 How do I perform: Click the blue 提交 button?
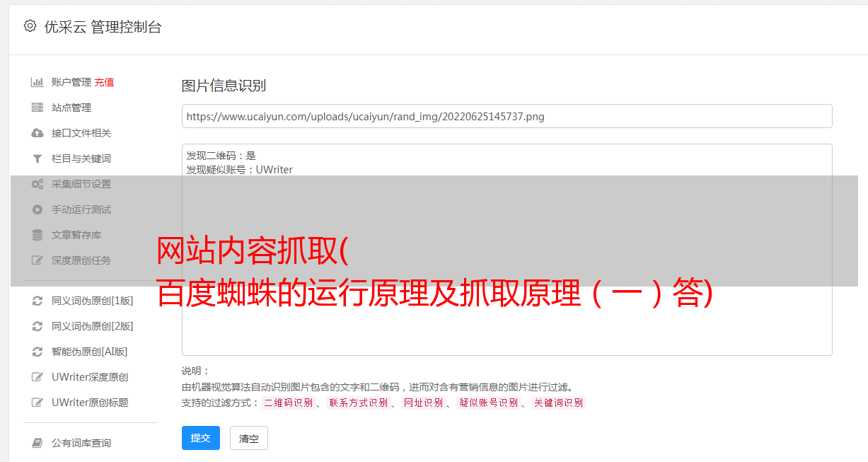point(201,438)
